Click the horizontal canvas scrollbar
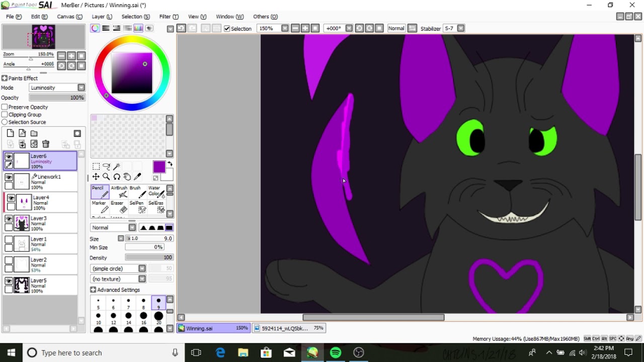This screenshot has height=362, width=644. pos(373,317)
